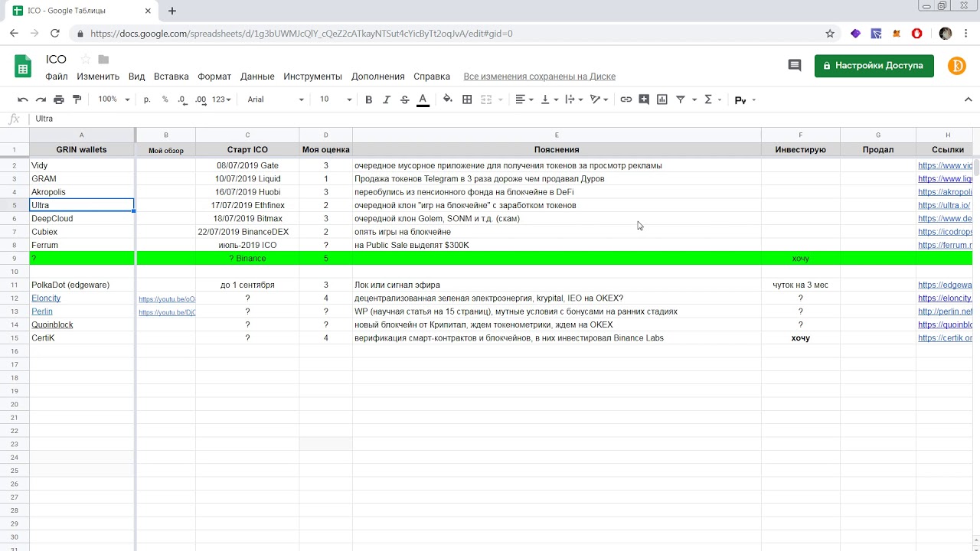Increase decimal places
Viewport: 980px width, 551px height.
click(201, 99)
